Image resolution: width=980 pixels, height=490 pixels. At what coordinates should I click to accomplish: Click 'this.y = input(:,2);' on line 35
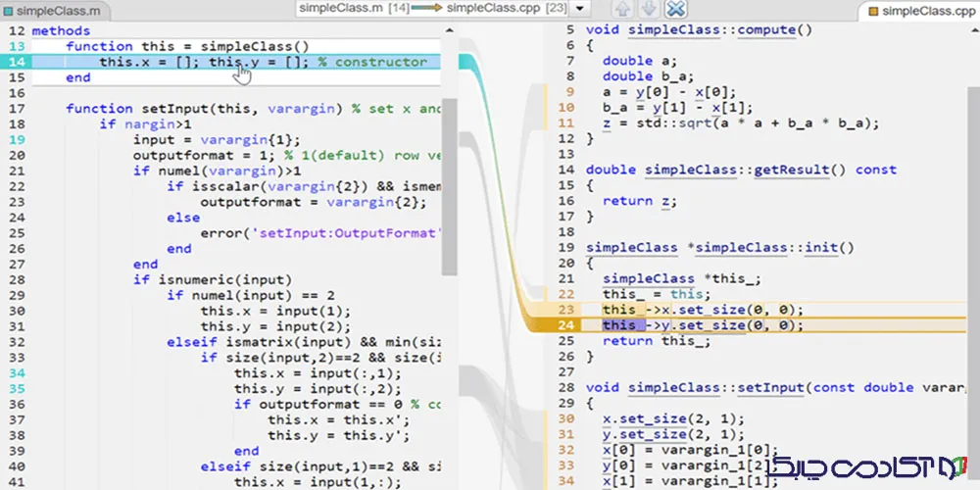pyautogui.click(x=318, y=388)
